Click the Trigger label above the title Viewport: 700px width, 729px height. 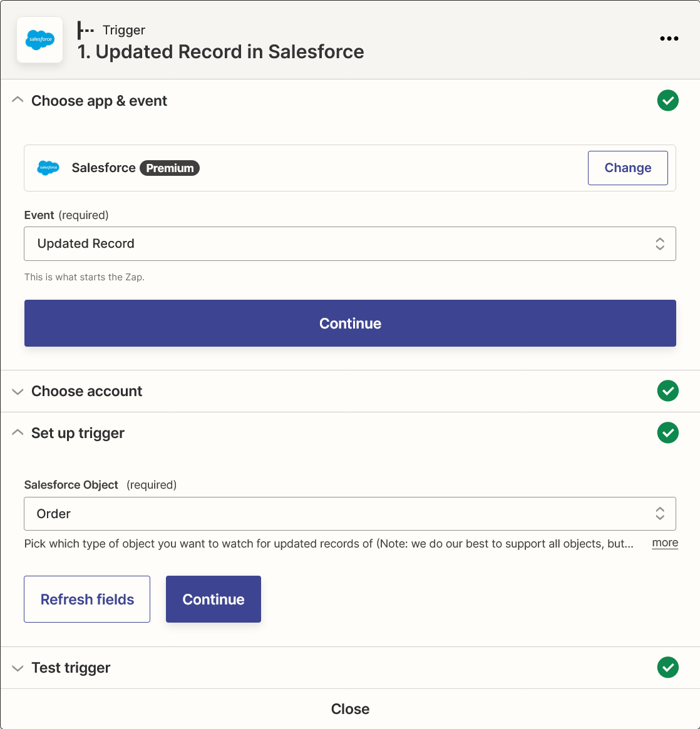coord(124,30)
